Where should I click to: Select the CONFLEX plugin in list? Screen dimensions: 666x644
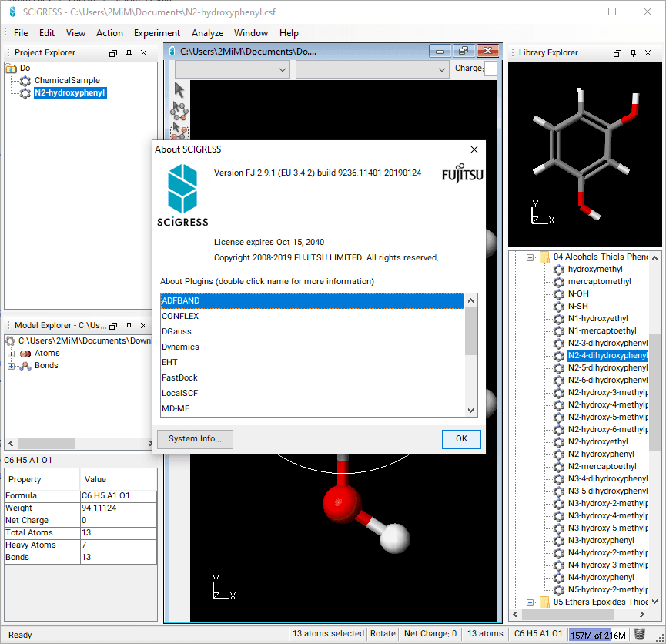(180, 316)
